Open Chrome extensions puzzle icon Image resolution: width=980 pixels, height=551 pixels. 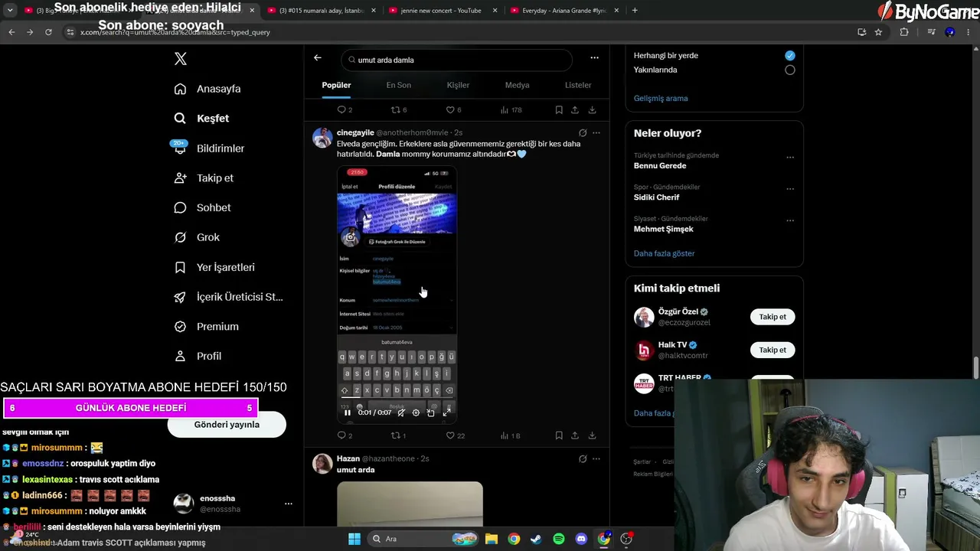904,32
